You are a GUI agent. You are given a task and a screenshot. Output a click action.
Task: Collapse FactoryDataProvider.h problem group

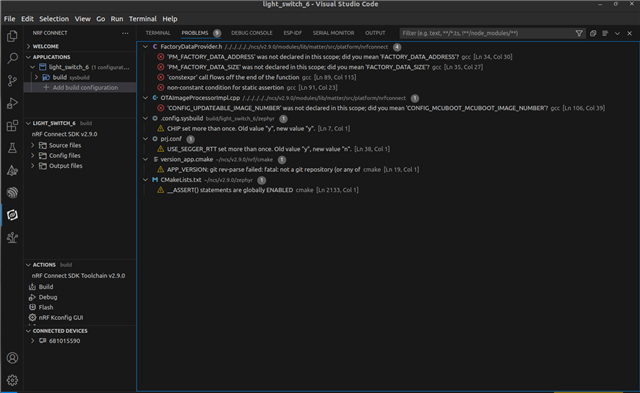pos(145,47)
